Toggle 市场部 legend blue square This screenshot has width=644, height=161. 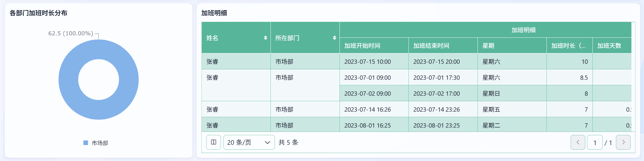click(x=86, y=143)
